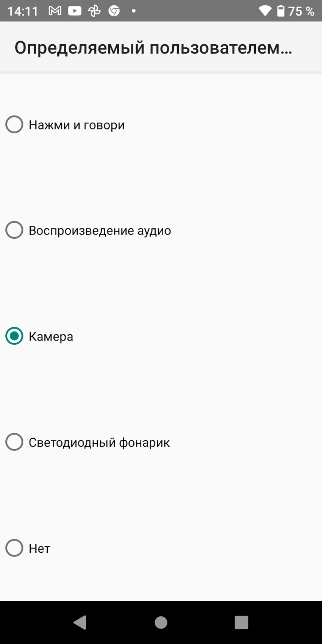Tap the 'Светодиодный фонарик' option text
This screenshot has width=322, height=644.
(99, 442)
